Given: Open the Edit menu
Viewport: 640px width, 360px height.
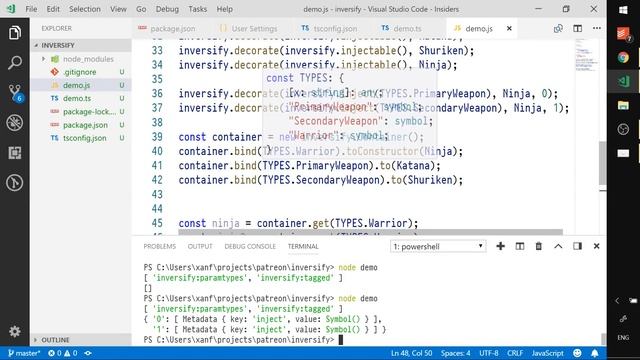Looking at the screenshot, I should (x=53, y=9).
